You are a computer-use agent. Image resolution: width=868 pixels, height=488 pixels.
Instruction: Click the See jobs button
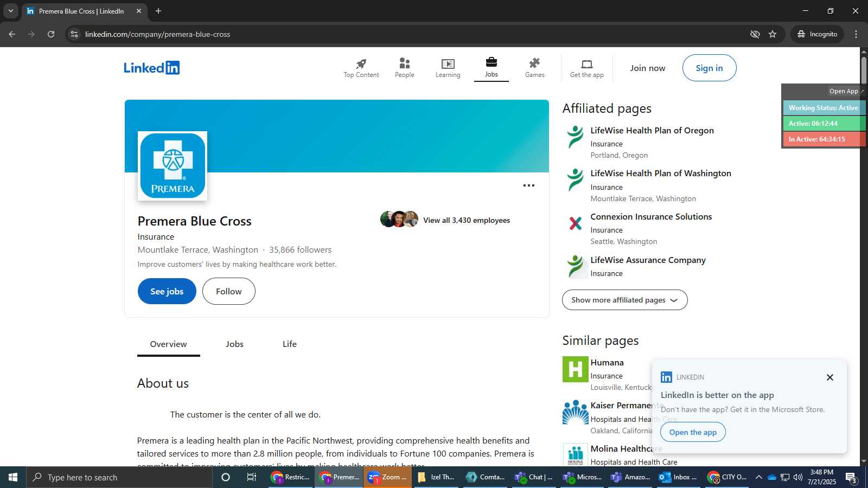tap(167, 291)
